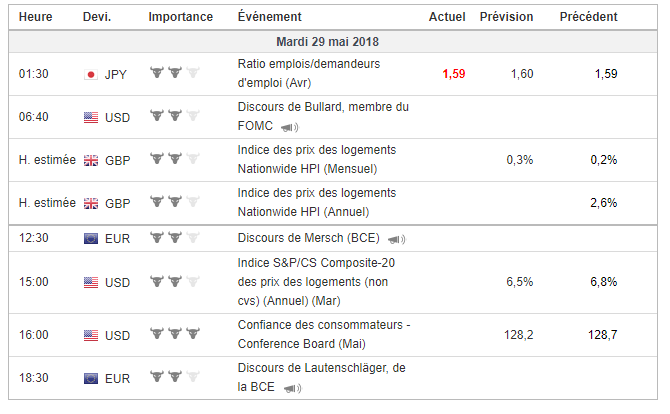Image resolution: width=670 pixels, height=414 pixels.
Task: Click the Précédent column header
Action: pyautogui.click(x=588, y=17)
